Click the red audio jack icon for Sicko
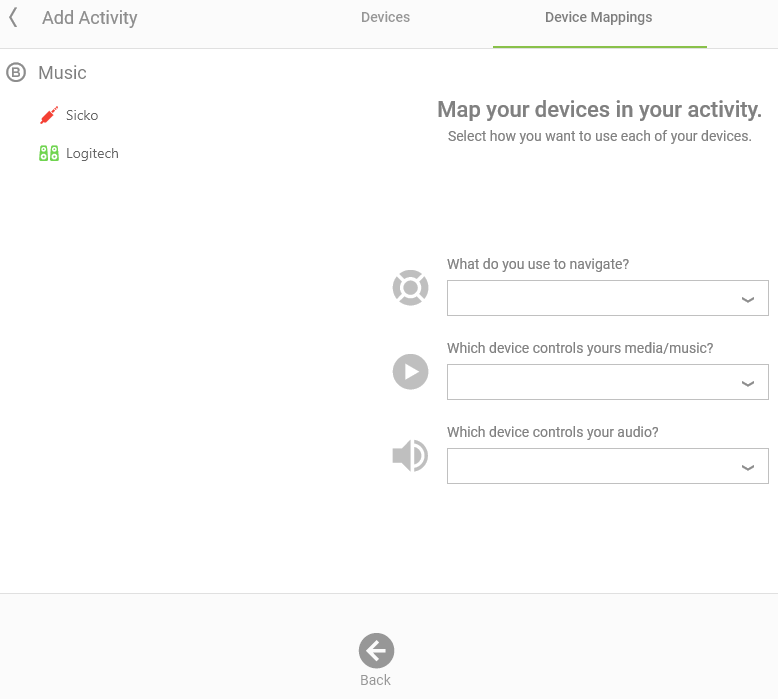 [49, 115]
